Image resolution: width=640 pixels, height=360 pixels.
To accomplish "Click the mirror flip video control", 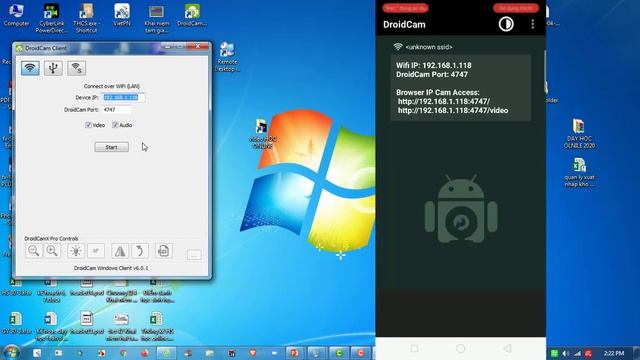I will click(120, 251).
